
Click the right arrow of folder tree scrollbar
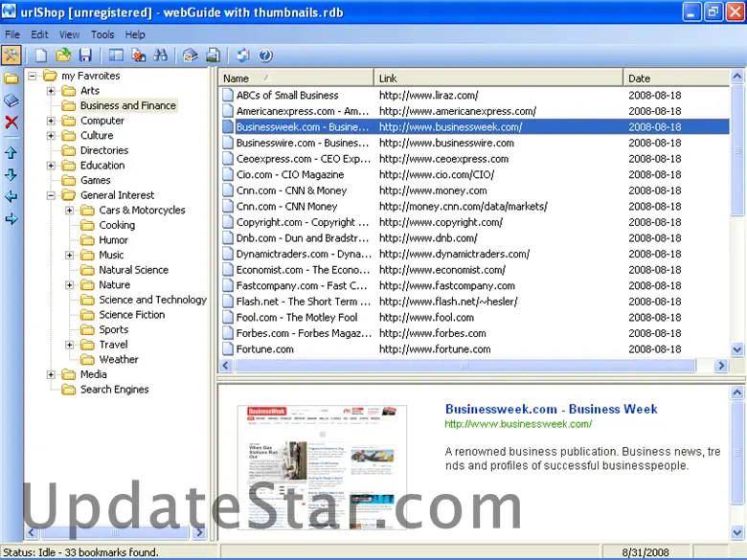[199, 532]
